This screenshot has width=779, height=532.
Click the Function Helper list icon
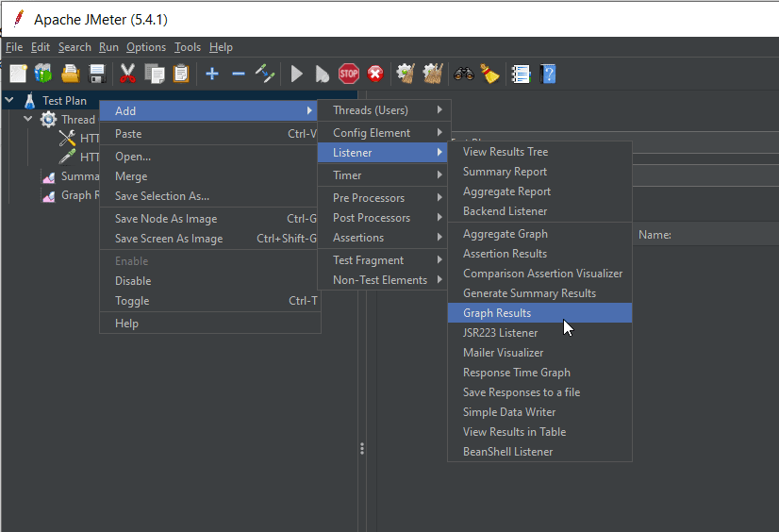[x=522, y=74]
